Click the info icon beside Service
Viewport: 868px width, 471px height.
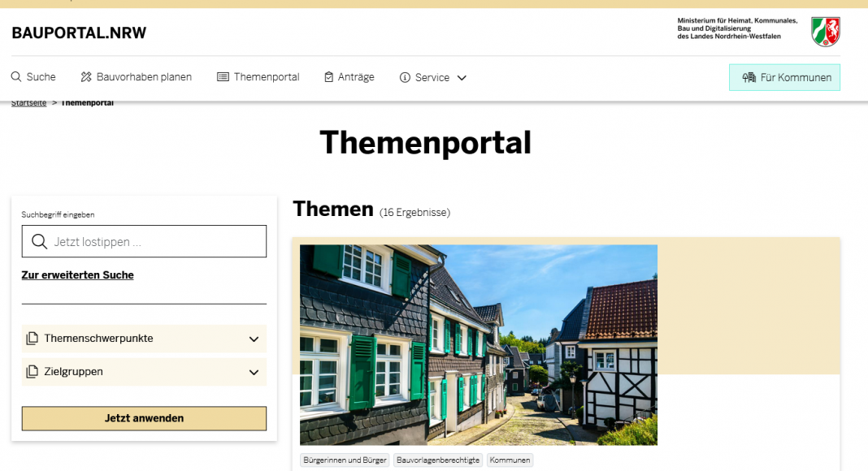coord(405,78)
